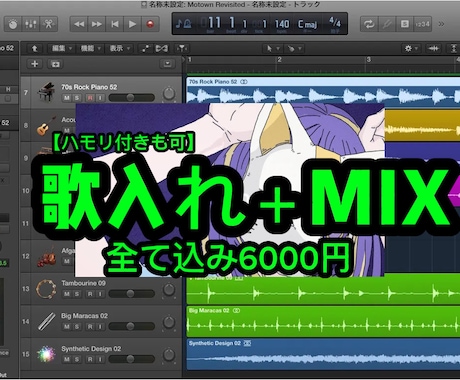
Task: Select the acoustic guitar track icon
Action: 46,125
